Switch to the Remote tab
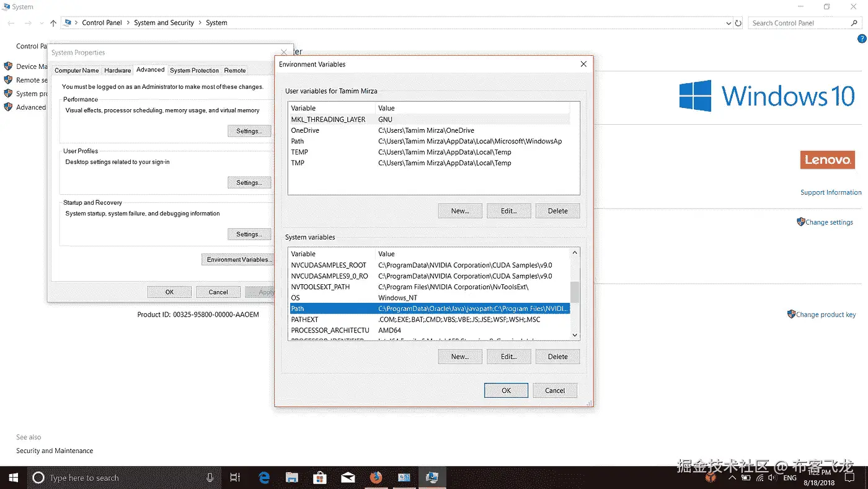This screenshot has width=868, height=489. pos(235,70)
